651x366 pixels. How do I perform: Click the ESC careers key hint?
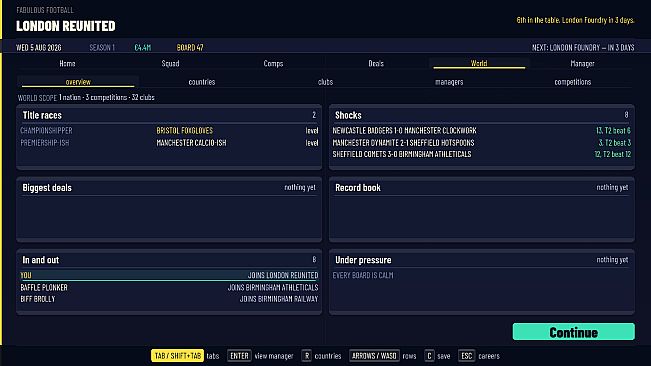pos(479,356)
